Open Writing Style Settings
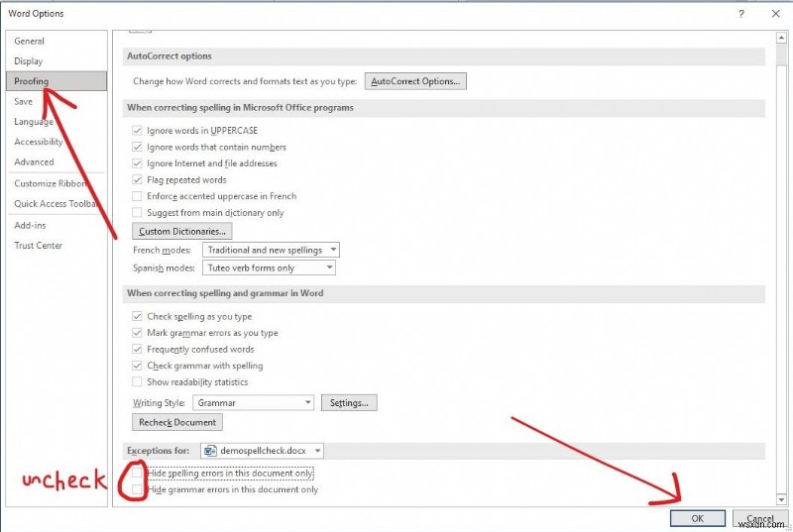793x532 pixels. [x=349, y=402]
